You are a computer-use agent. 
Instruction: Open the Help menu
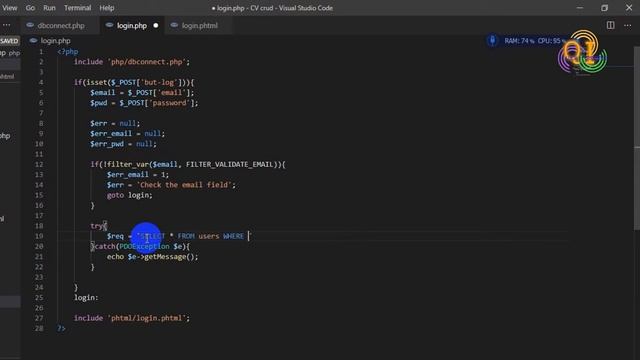107,8
